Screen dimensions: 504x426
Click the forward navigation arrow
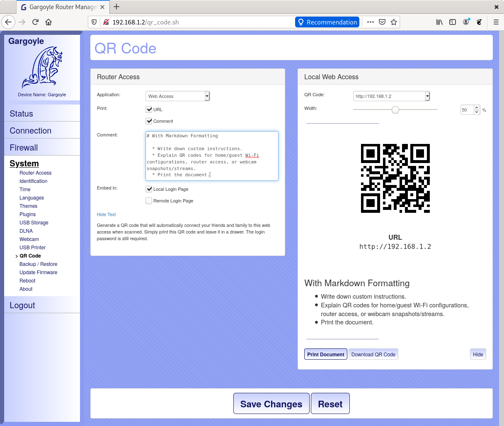[x=22, y=22]
